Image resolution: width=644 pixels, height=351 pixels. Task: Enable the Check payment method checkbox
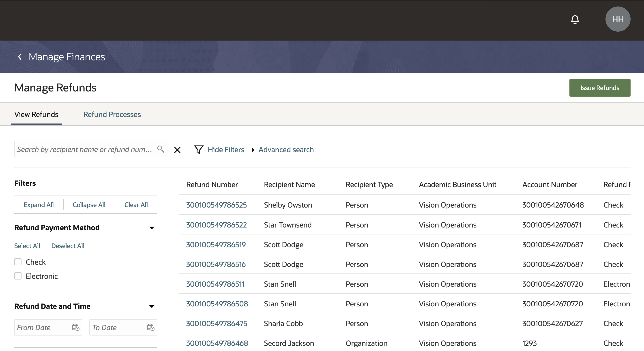[x=18, y=262]
